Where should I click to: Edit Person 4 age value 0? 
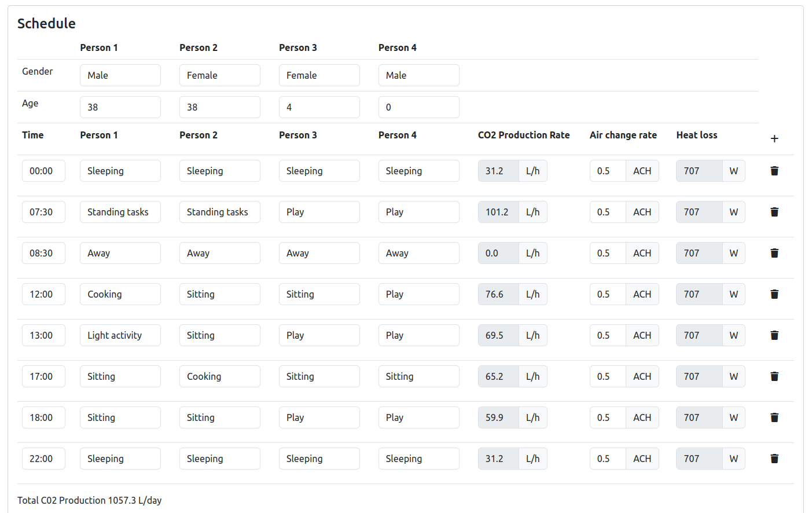(419, 107)
